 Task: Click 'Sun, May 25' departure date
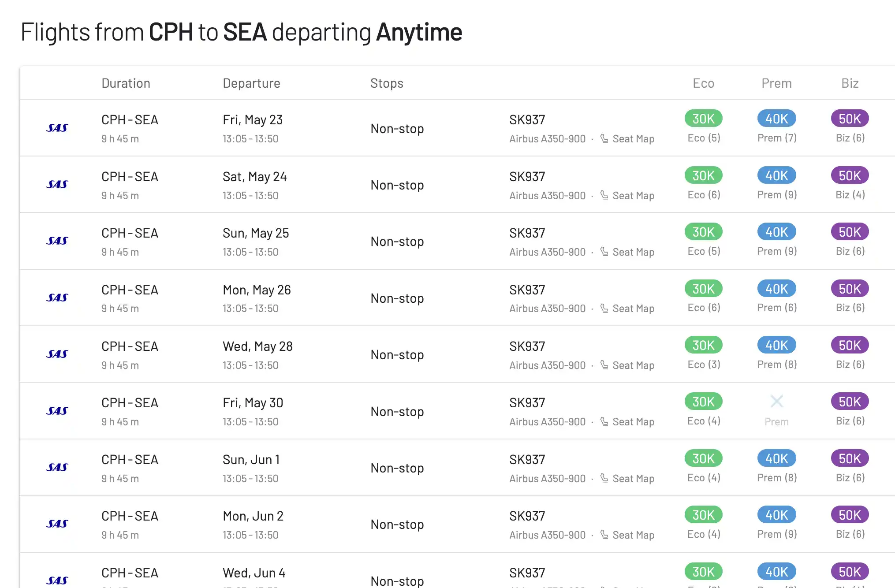pos(256,233)
